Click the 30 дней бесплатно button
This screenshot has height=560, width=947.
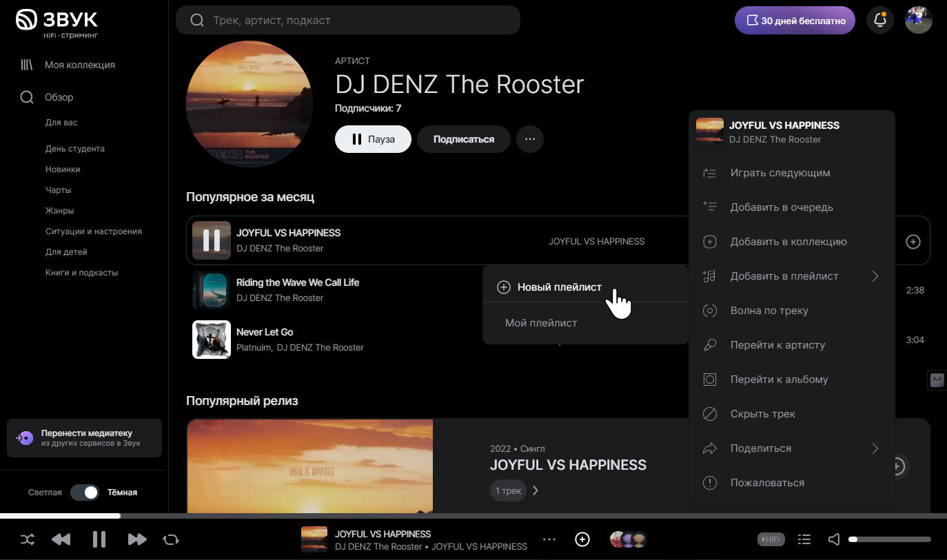tap(795, 21)
